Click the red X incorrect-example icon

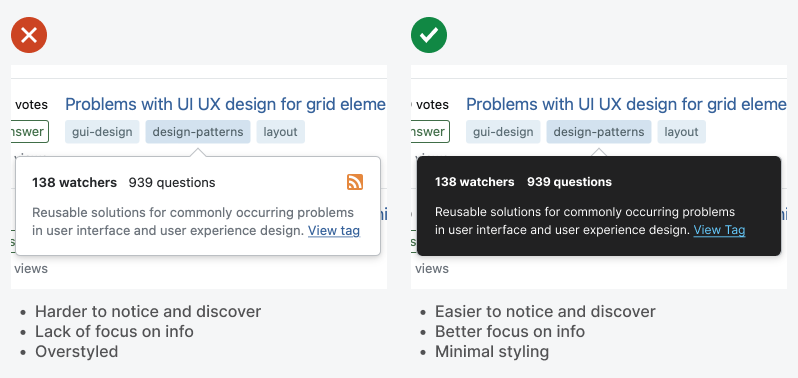click(x=29, y=35)
